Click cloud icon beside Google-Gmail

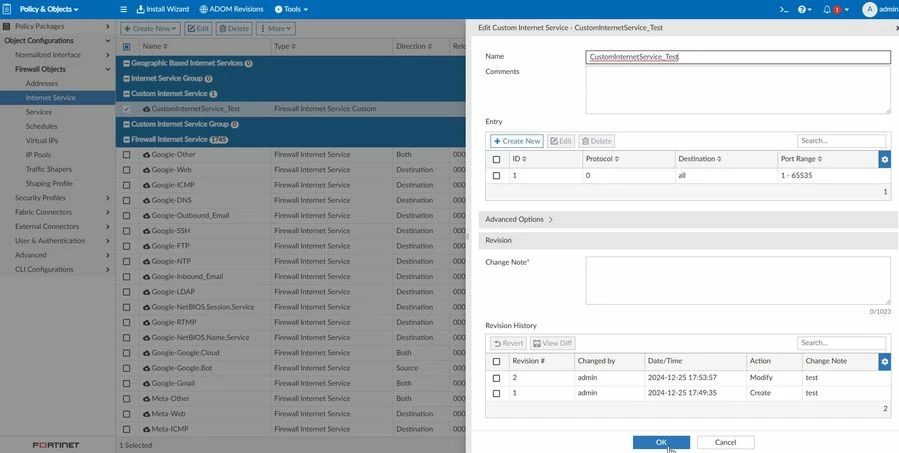(x=146, y=384)
